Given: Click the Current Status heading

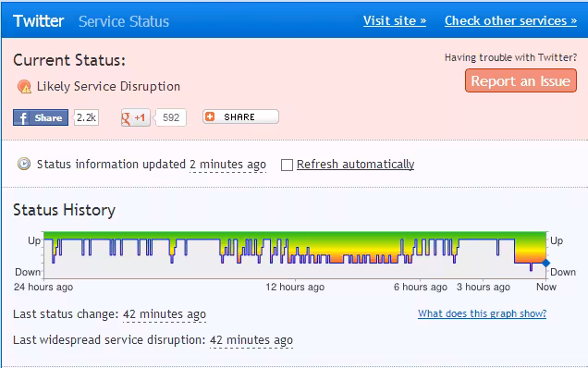Looking at the screenshot, I should pos(69,60).
